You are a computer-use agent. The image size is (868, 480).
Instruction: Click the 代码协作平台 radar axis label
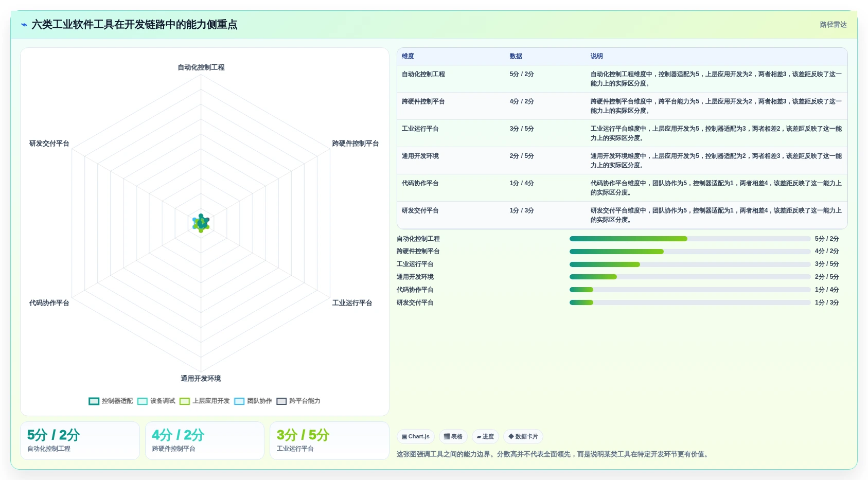point(49,303)
